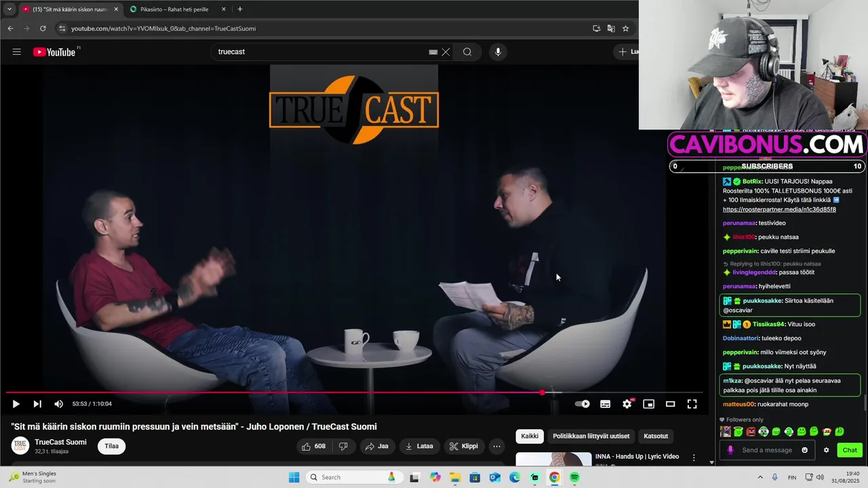Reload the current page

coord(43,28)
